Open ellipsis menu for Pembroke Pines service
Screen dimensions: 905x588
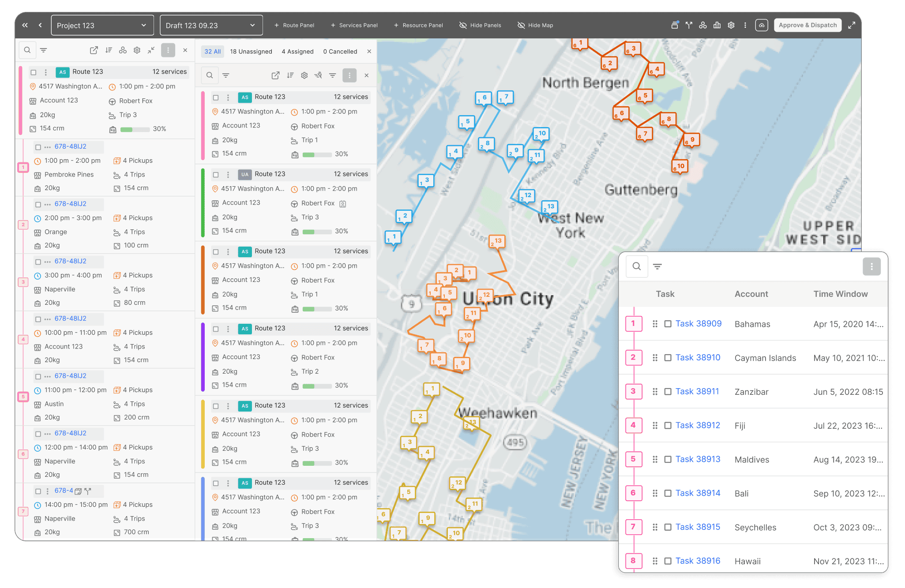tap(48, 147)
